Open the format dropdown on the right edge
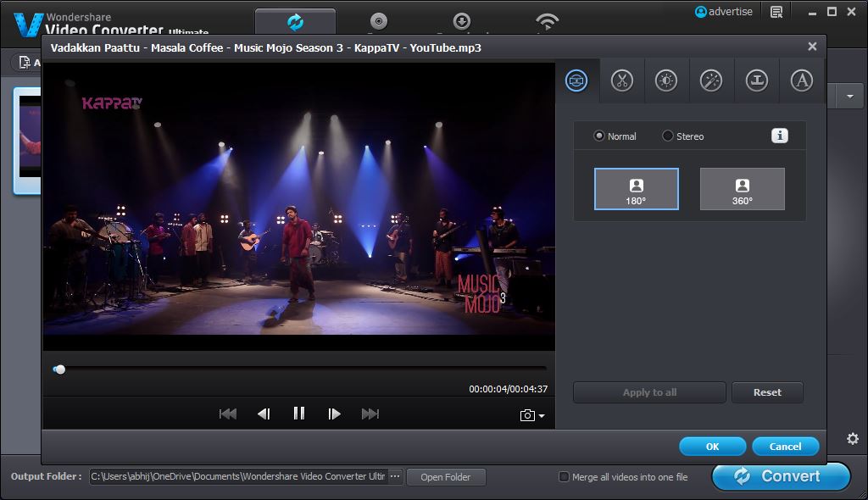This screenshot has width=868, height=500. pyautogui.click(x=849, y=96)
